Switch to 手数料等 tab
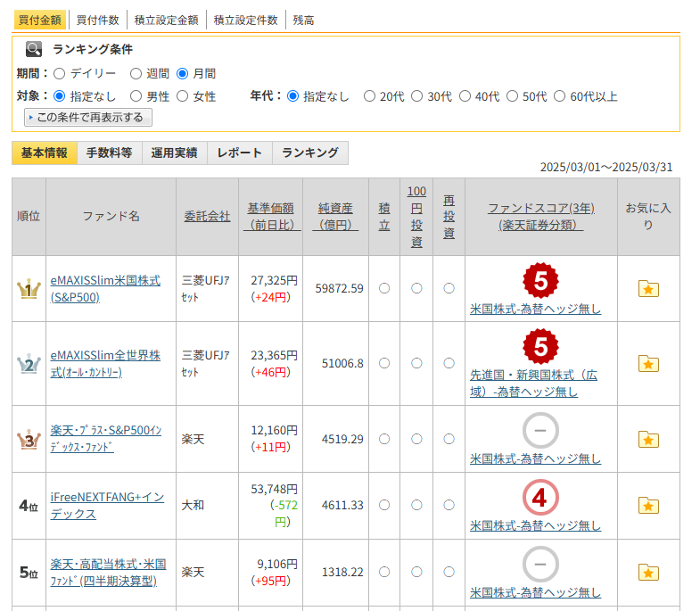Image resolution: width=700 pixels, height=611 pixels. tap(109, 153)
